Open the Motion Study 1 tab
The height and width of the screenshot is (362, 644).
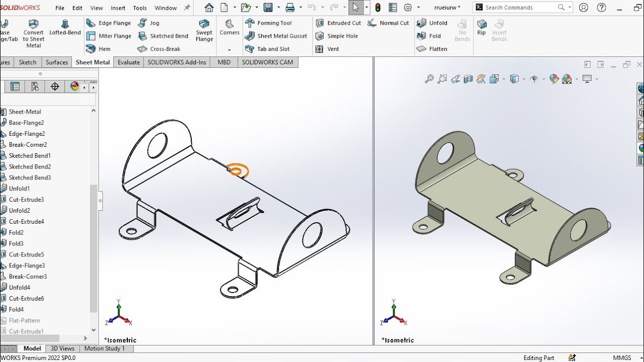(104, 348)
